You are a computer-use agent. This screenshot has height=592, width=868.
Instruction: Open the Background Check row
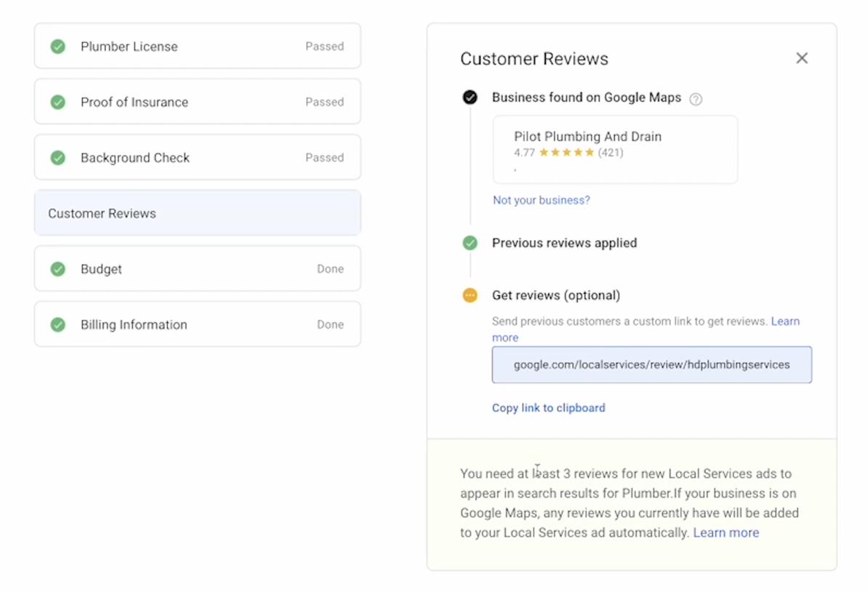coord(198,157)
